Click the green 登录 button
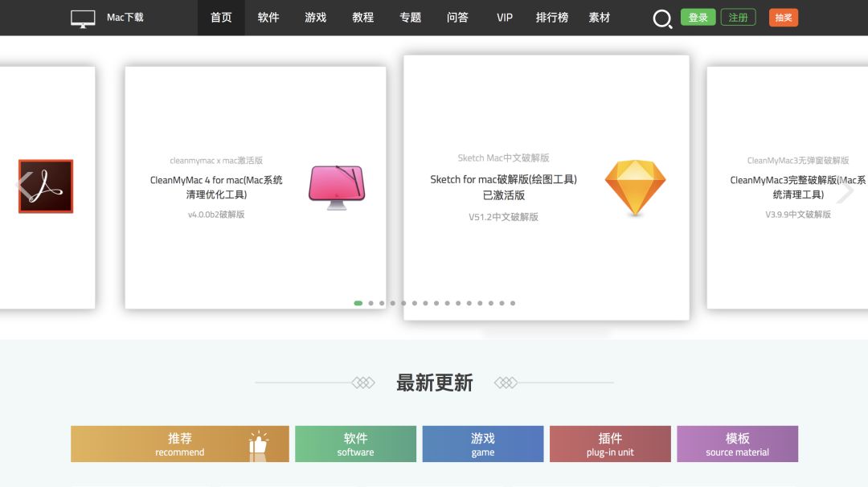This screenshot has width=868, height=487. pos(698,17)
